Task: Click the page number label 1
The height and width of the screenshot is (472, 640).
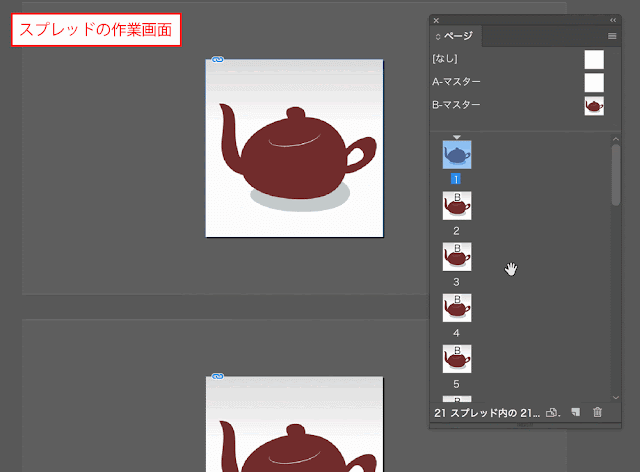Action: (456, 179)
